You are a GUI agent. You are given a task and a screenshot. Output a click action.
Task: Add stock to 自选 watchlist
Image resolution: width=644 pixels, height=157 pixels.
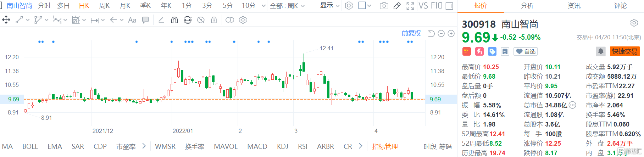click(x=526, y=51)
